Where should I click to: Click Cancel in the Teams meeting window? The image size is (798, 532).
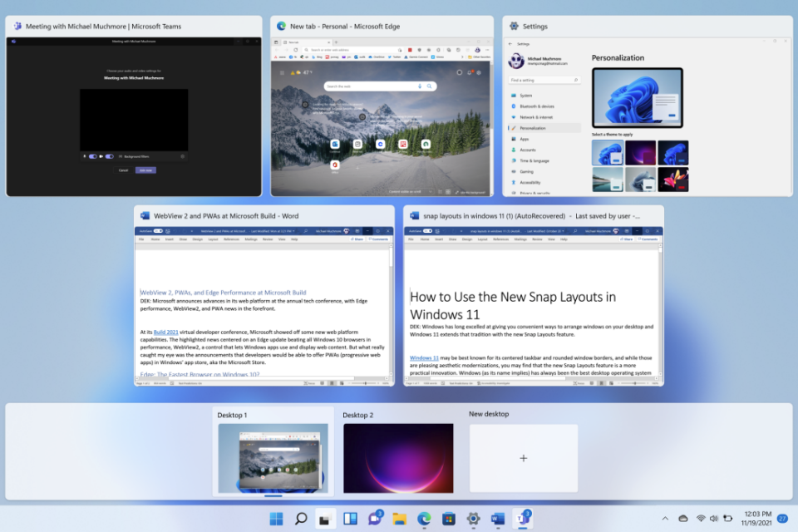tap(123, 170)
